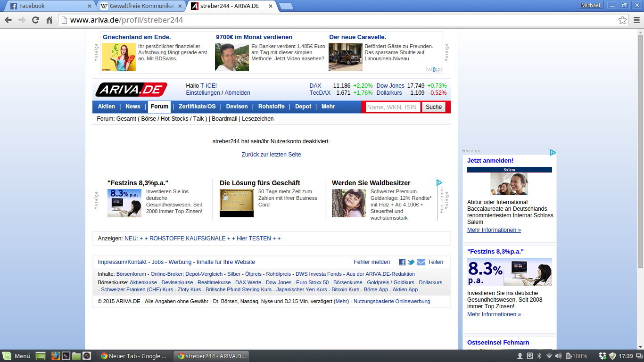The height and width of the screenshot is (362, 644).
Task: Open the T-ICE! username link
Action: point(209,86)
